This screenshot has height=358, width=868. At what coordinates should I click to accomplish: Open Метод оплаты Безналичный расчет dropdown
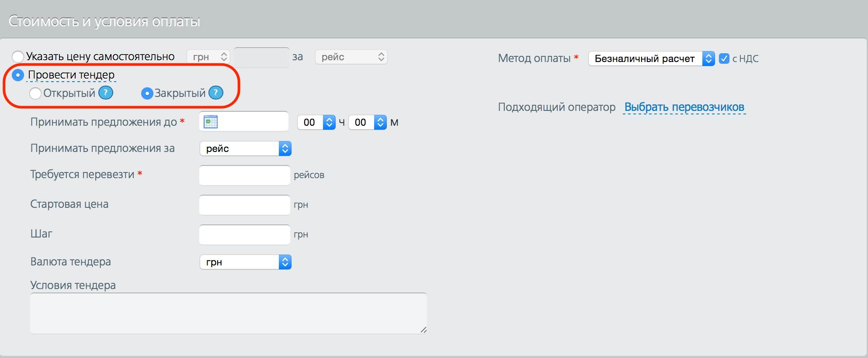tap(651, 59)
